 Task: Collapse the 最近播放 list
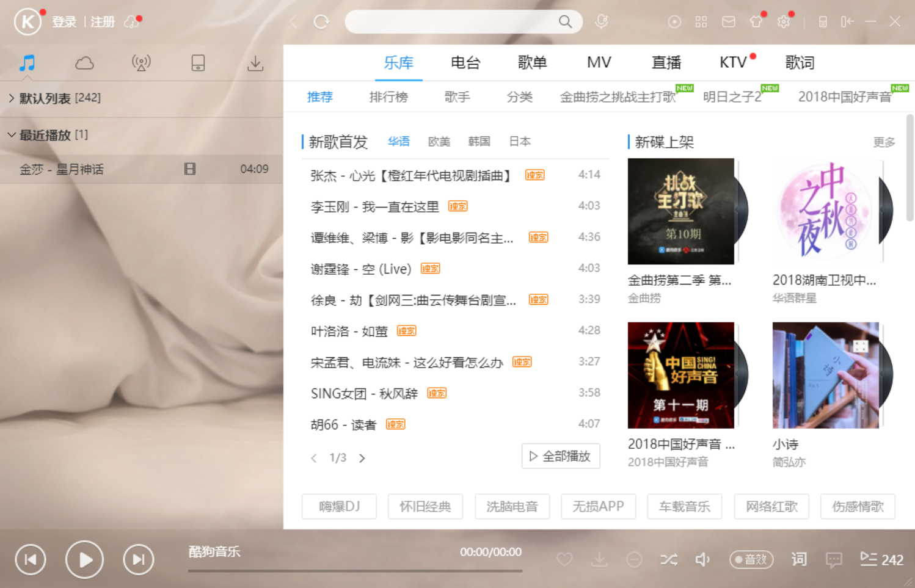[x=11, y=135]
